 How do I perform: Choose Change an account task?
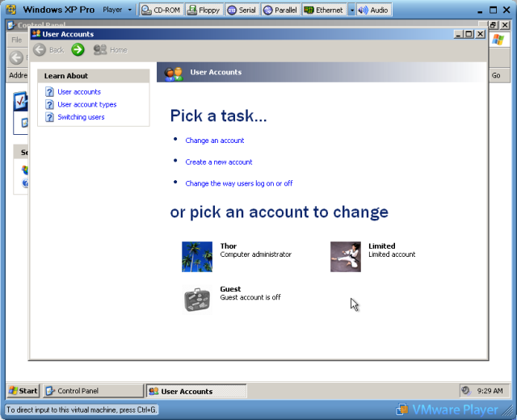(x=215, y=141)
